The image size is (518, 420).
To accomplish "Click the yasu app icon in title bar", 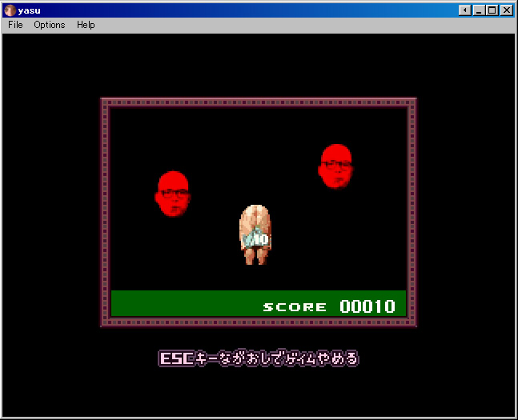I will (x=10, y=10).
